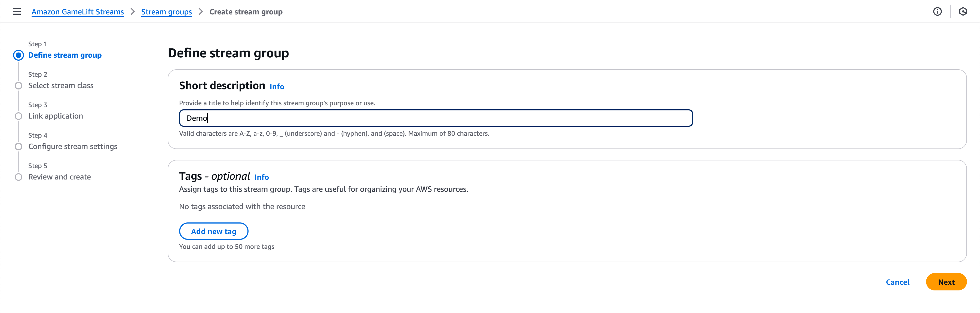Open the info help panel icon
Viewport: 980px width, 313px height.
pos(937,11)
